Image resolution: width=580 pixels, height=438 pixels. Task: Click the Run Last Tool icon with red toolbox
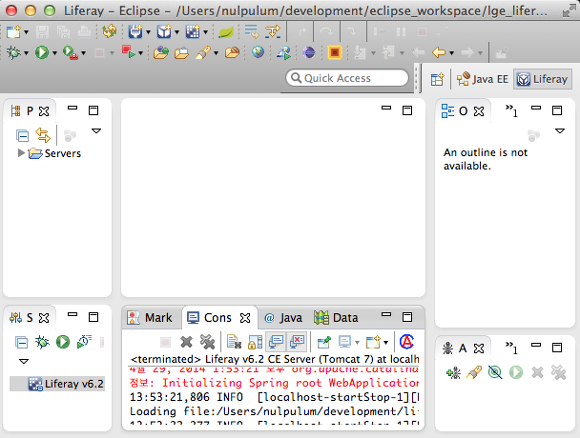pos(70,53)
